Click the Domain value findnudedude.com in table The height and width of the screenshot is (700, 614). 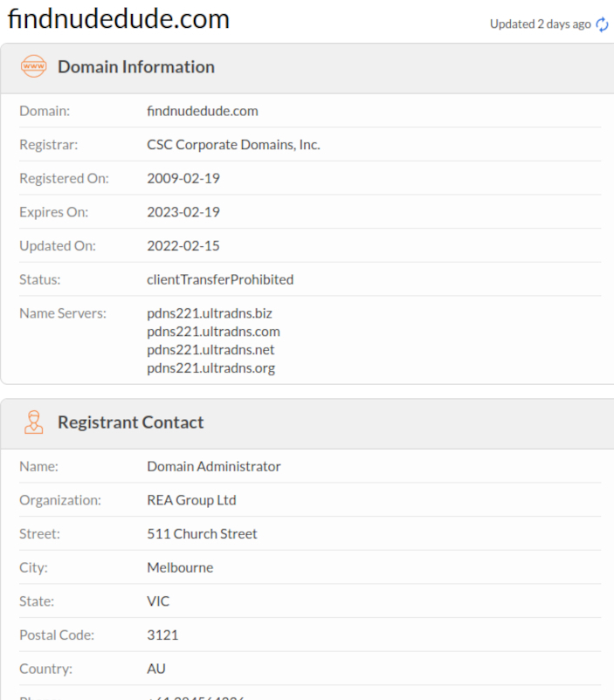pos(202,111)
